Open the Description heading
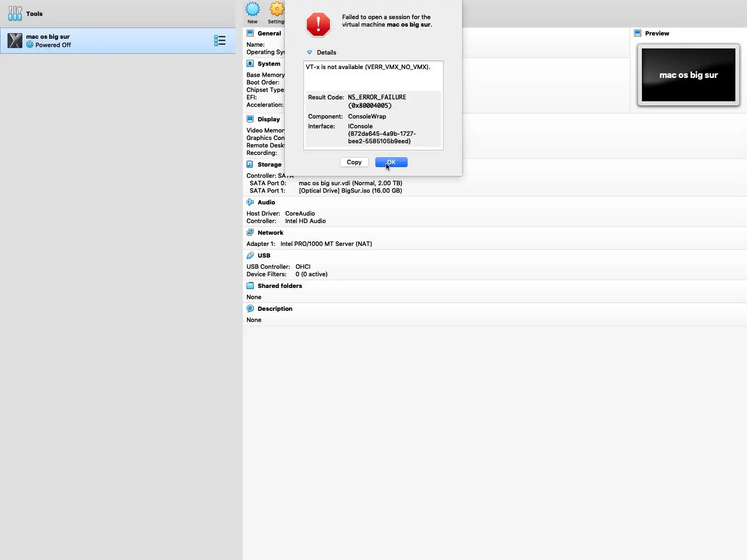 [275, 308]
